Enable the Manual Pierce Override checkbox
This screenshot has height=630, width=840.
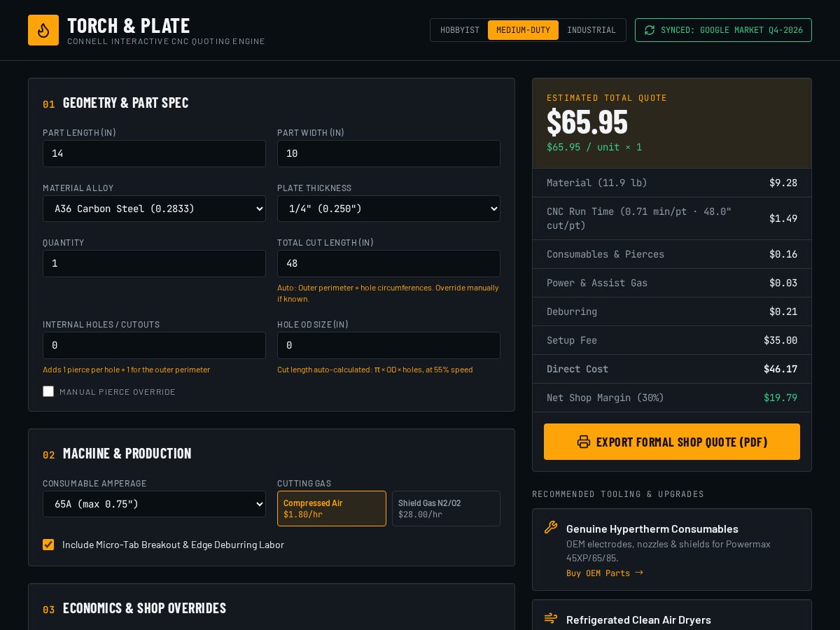coord(48,391)
